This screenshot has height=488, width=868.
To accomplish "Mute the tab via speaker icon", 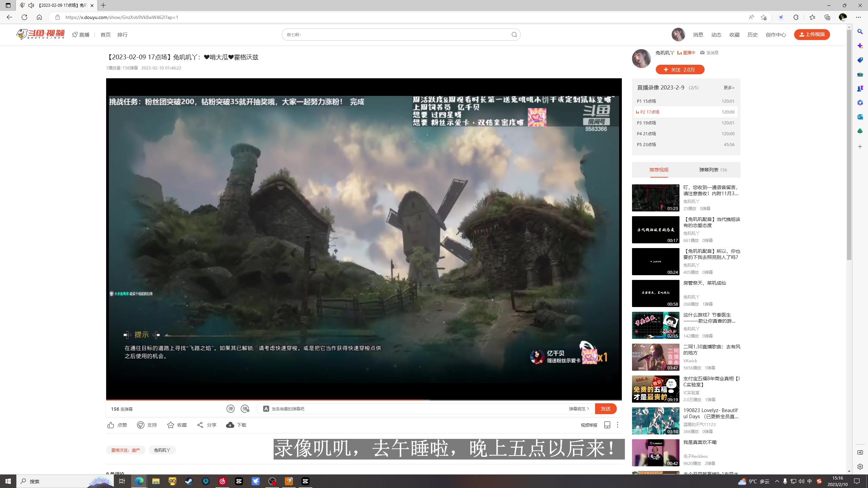I will tap(31, 5).
